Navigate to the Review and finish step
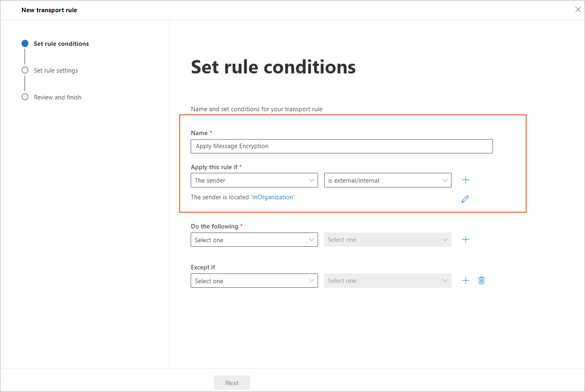The width and height of the screenshot is (585, 392). tap(58, 97)
